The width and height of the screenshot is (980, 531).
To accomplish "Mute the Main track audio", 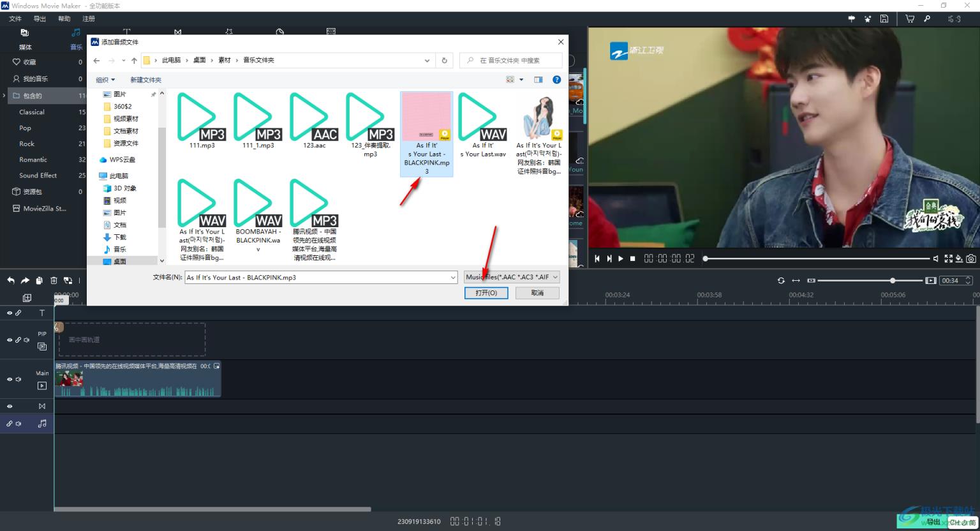I will coord(19,379).
